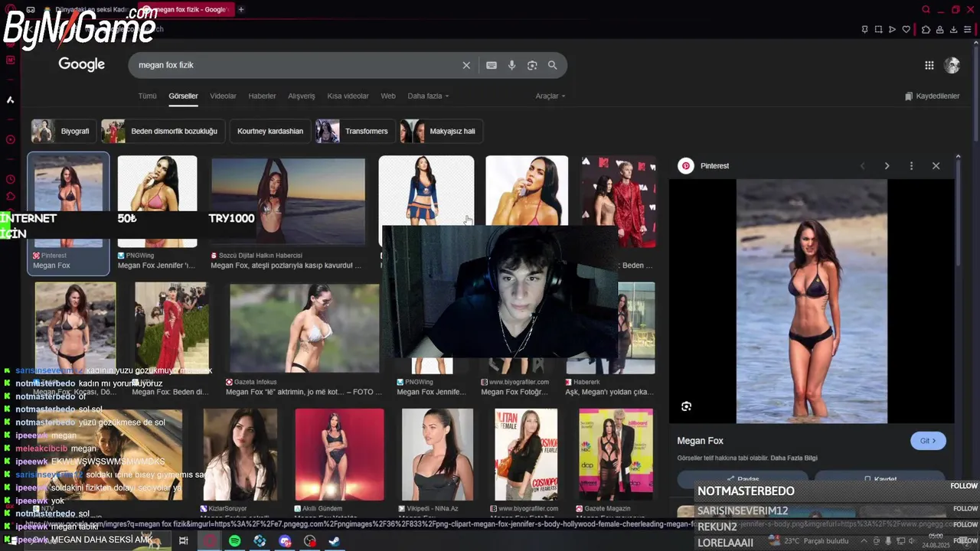Open Kaydedilenler saved items
The height and width of the screenshot is (551, 980).
click(x=932, y=96)
